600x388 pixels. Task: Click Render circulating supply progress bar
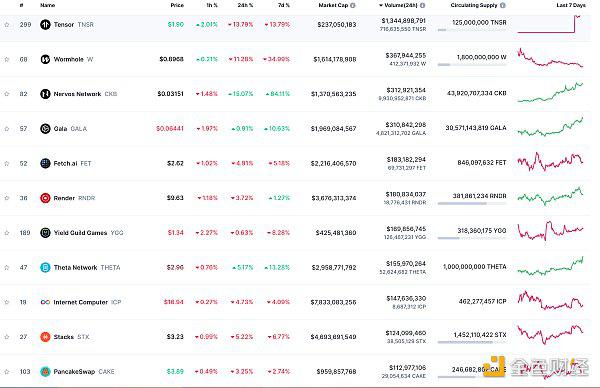click(x=472, y=204)
